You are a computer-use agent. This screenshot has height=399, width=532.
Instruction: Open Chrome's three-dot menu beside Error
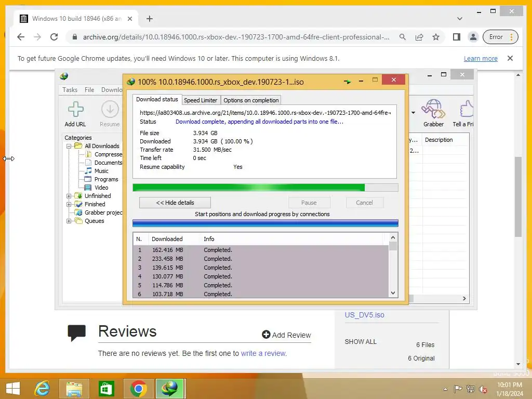click(511, 37)
